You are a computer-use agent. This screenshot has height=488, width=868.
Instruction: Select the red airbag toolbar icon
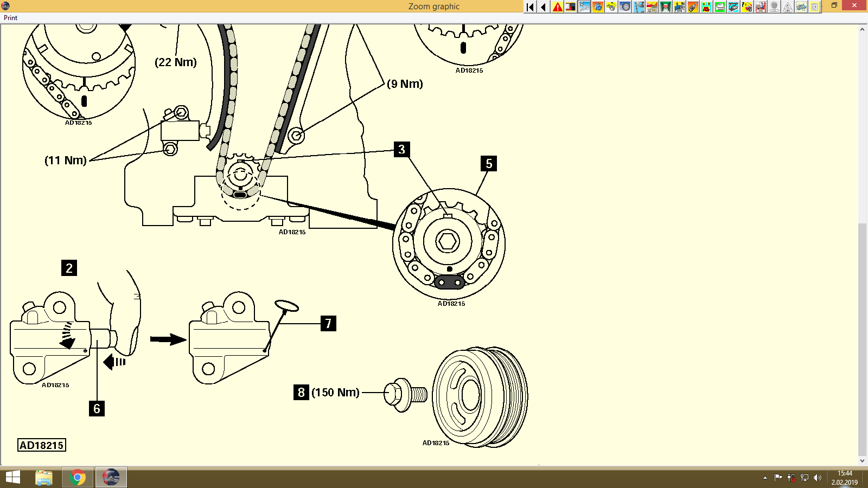(x=760, y=7)
